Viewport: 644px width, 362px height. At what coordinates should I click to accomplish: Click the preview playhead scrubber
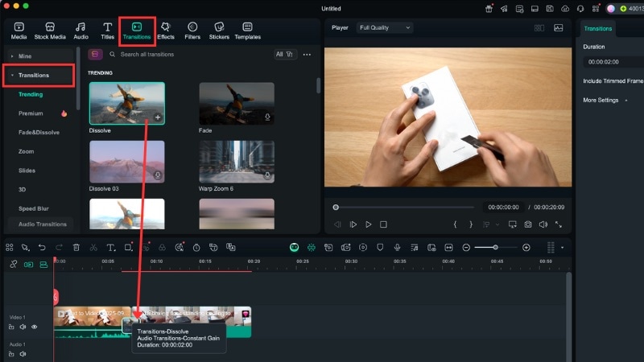336,208
